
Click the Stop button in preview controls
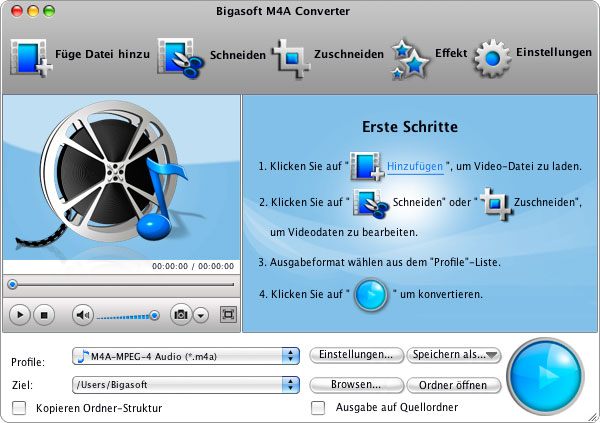(44, 315)
